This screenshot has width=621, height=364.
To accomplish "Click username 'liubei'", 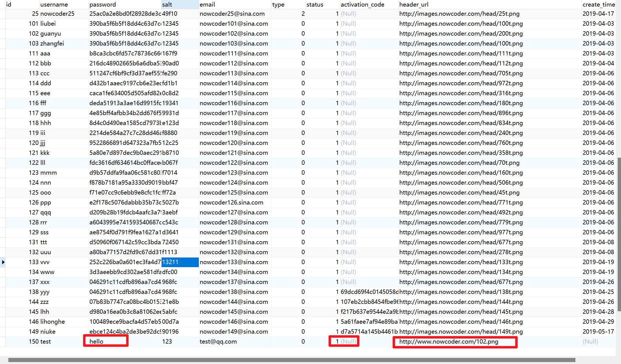I will coord(48,24).
